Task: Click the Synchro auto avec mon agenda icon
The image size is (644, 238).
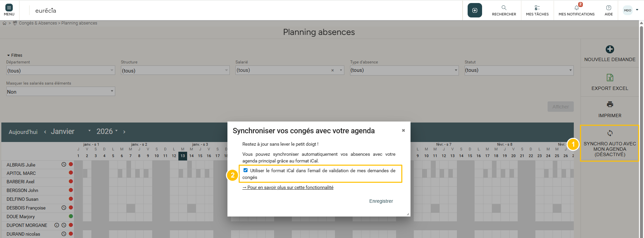Action: (609, 133)
